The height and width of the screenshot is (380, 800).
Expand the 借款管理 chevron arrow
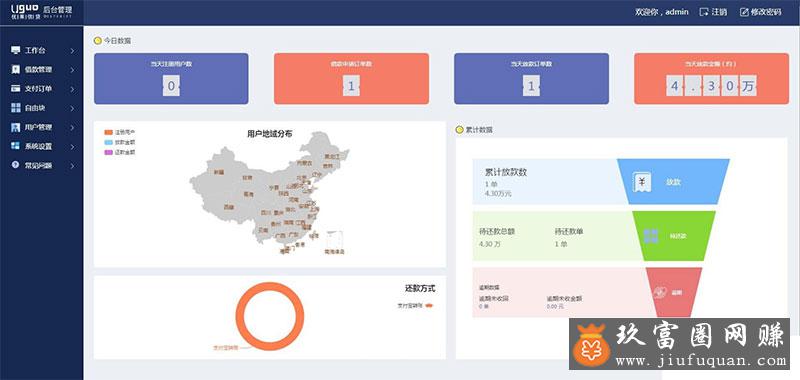click(x=72, y=70)
